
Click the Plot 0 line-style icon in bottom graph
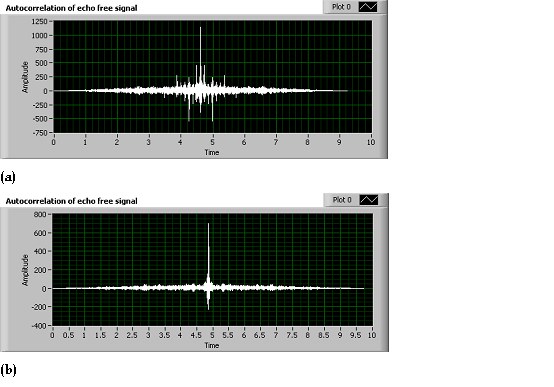click(x=369, y=200)
